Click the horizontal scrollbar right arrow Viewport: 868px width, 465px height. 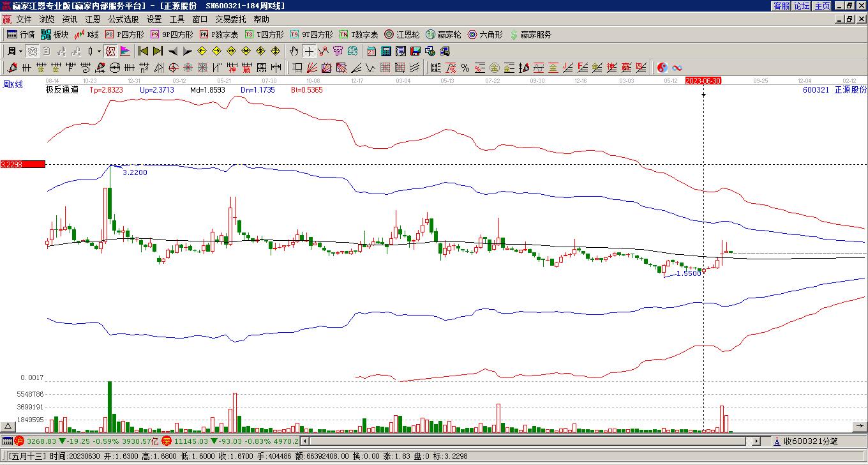click(756, 441)
